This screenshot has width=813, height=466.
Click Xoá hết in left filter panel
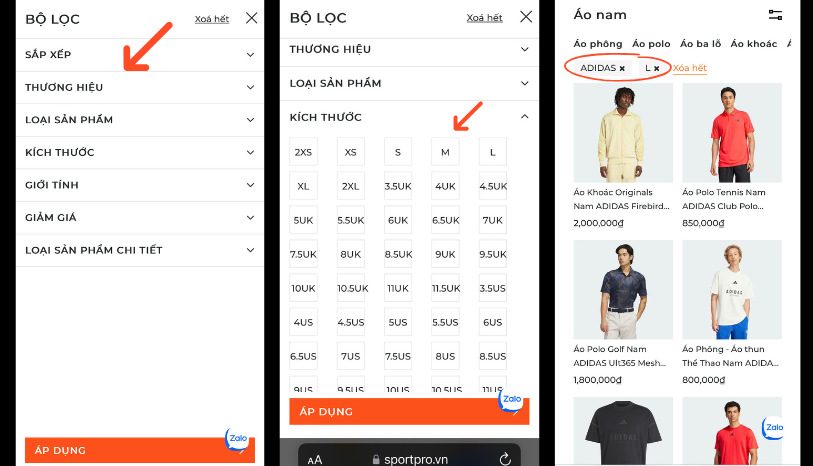[212, 19]
